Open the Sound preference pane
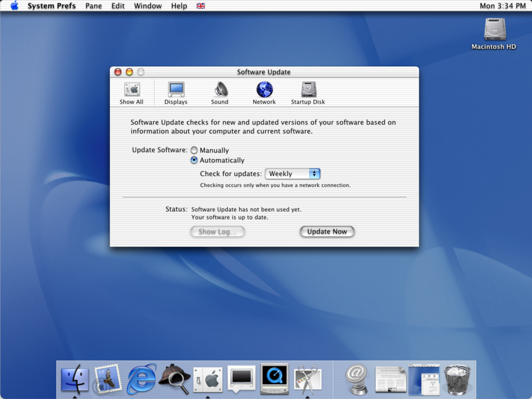532x399 pixels. pyautogui.click(x=220, y=93)
